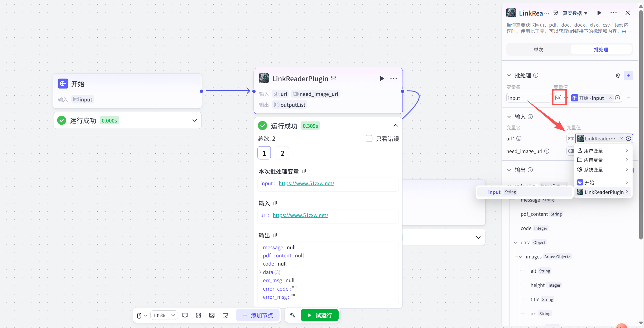644x328 pixels.
Task: Click the auto-layout grid icon in toolbar
Action: [x=198, y=315]
